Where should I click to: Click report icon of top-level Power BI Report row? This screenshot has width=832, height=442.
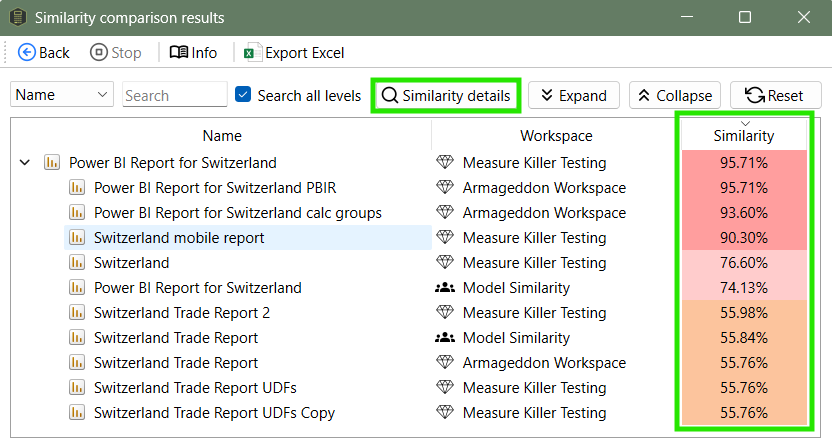point(51,162)
